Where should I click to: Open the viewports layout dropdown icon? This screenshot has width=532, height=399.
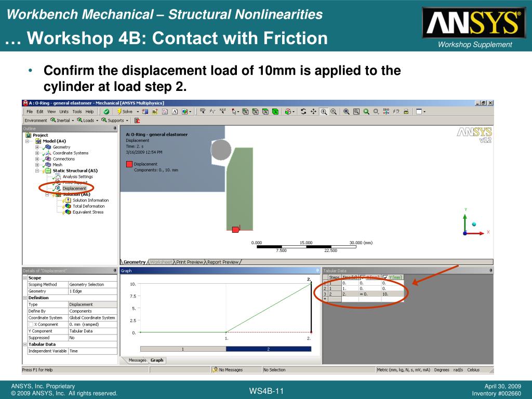(x=421, y=112)
